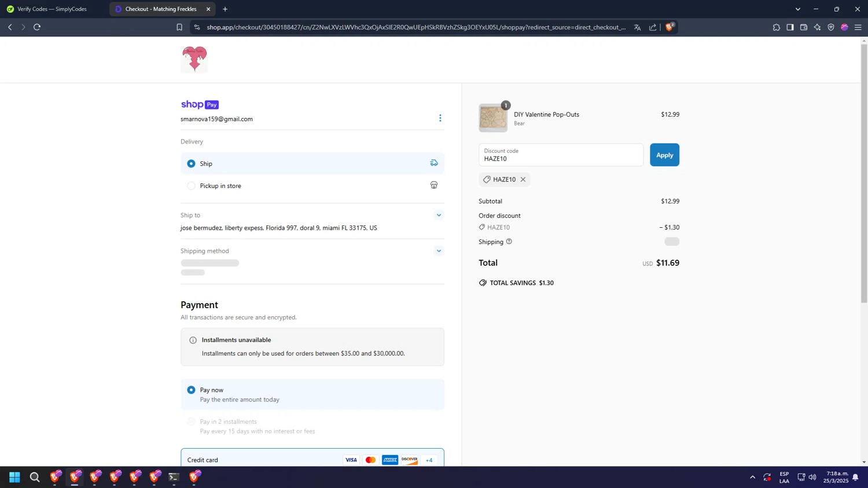Open Brave Shields lion icon
The width and height of the screenshot is (868, 488).
coord(670,27)
